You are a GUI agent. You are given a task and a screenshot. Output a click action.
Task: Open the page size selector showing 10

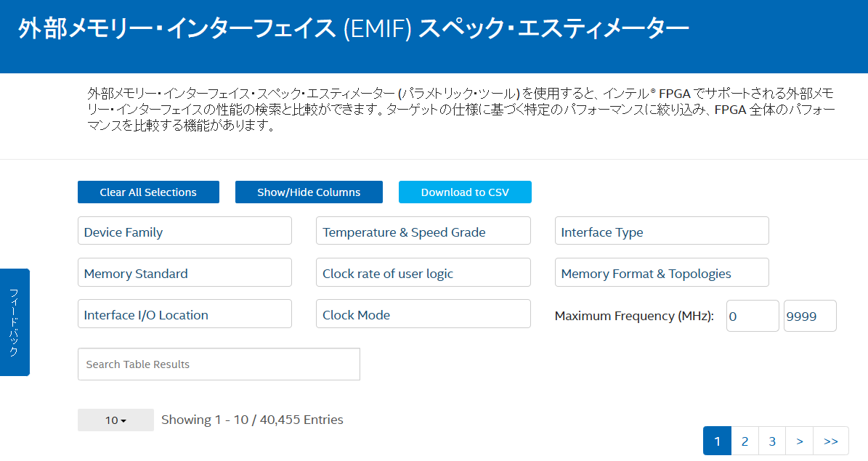115,420
